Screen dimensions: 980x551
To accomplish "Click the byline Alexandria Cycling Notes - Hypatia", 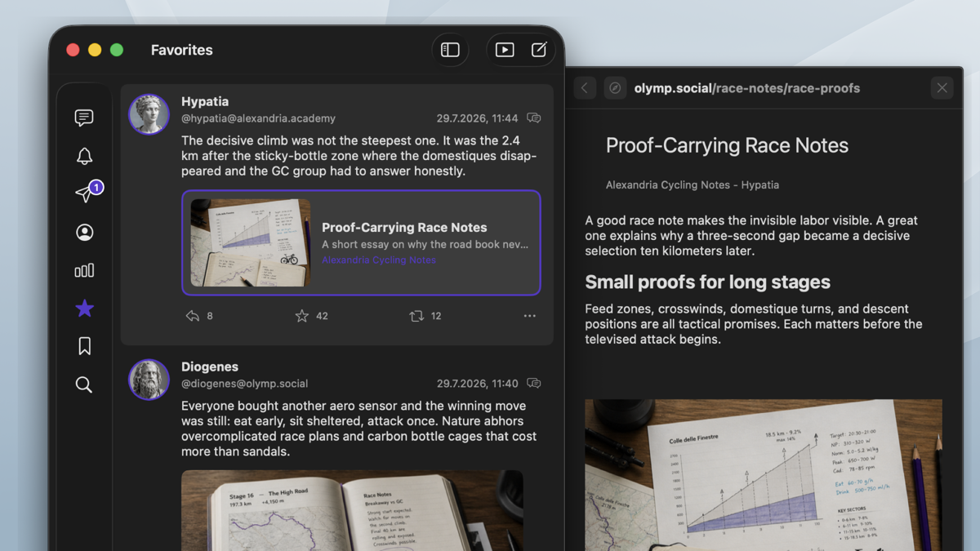I will [x=693, y=185].
